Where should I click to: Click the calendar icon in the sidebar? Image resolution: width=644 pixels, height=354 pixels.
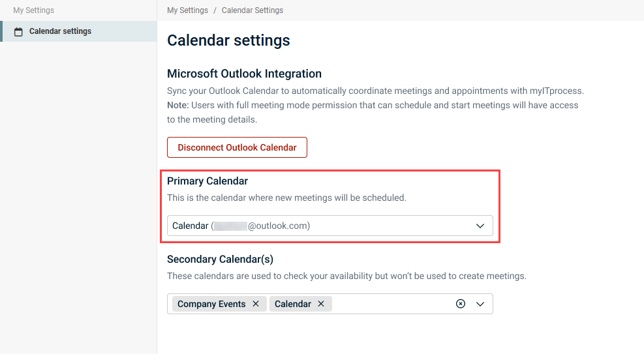tap(18, 31)
